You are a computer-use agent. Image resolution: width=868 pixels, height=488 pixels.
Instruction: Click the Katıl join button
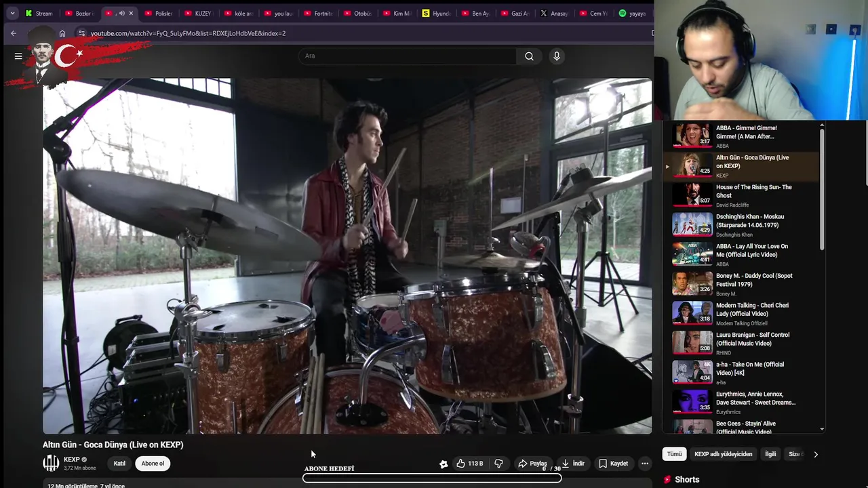point(119,464)
